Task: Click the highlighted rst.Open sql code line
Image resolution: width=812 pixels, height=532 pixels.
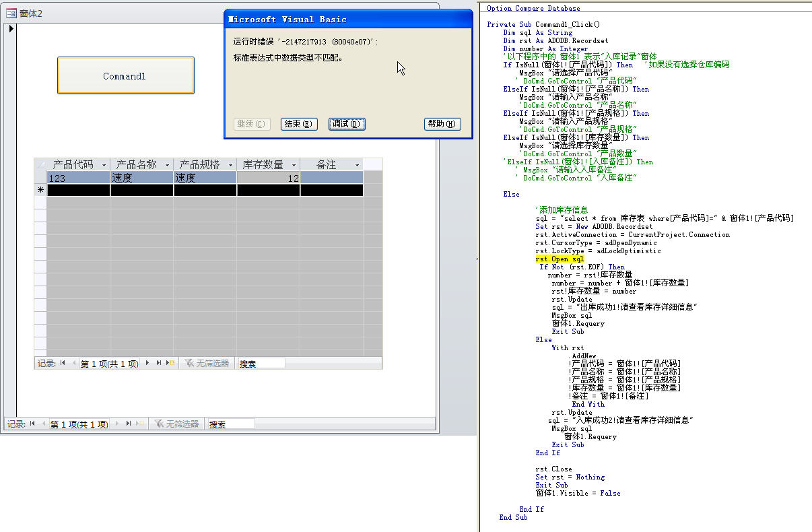Action: pyautogui.click(x=560, y=259)
